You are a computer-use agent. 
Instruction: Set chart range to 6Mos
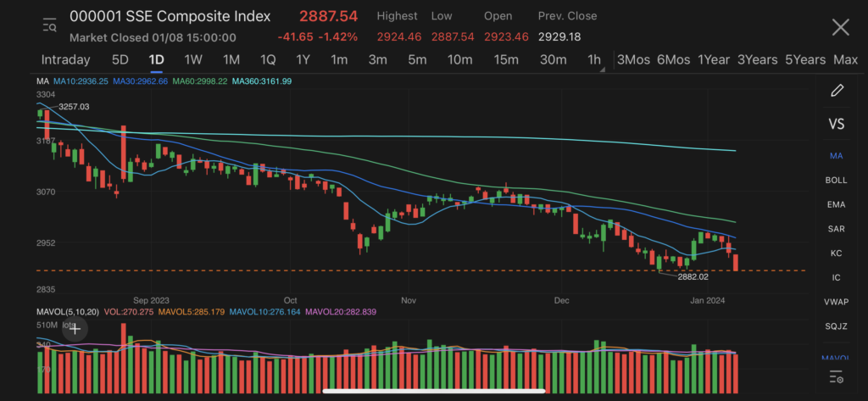tap(673, 60)
